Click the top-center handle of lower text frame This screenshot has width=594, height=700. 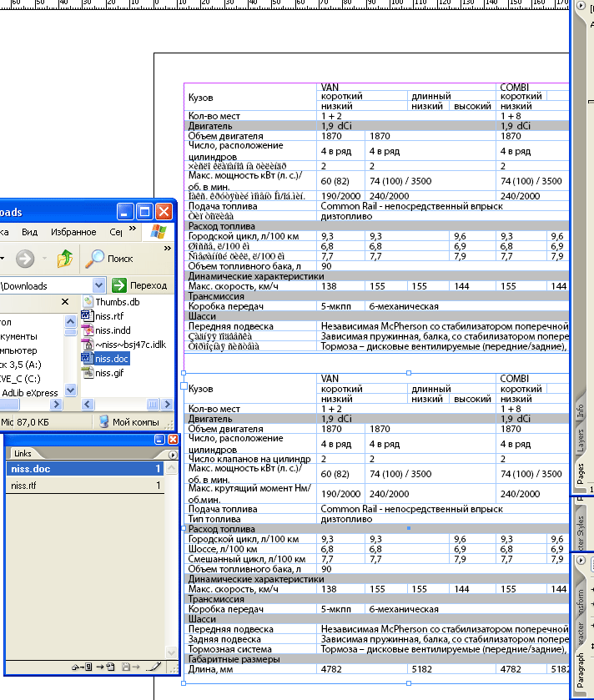coord(408,373)
